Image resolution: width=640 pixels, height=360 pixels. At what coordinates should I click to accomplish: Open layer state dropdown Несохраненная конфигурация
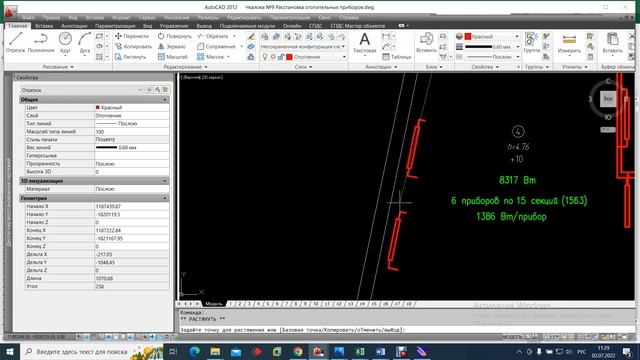click(x=303, y=47)
